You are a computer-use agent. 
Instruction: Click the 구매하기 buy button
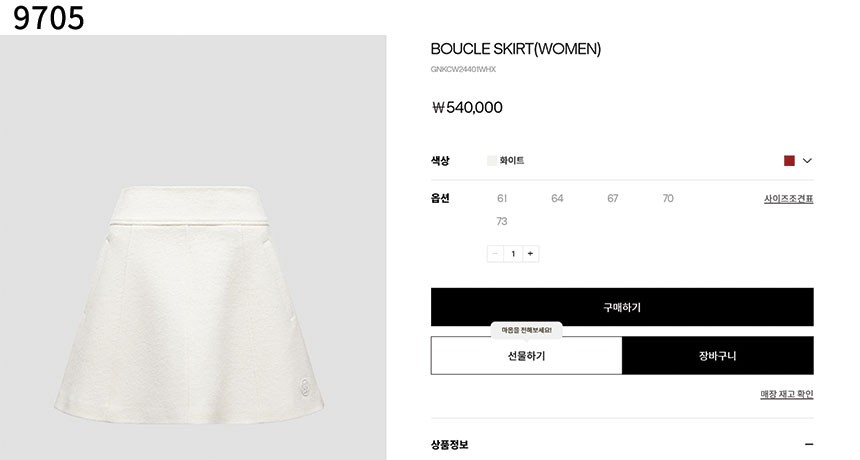point(622,307)
